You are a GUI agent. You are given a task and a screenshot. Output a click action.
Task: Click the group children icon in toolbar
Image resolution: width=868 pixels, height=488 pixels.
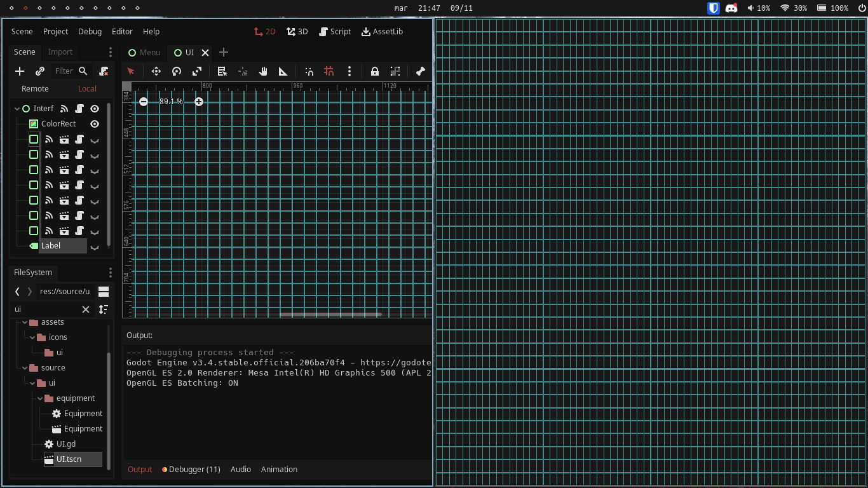395,71
